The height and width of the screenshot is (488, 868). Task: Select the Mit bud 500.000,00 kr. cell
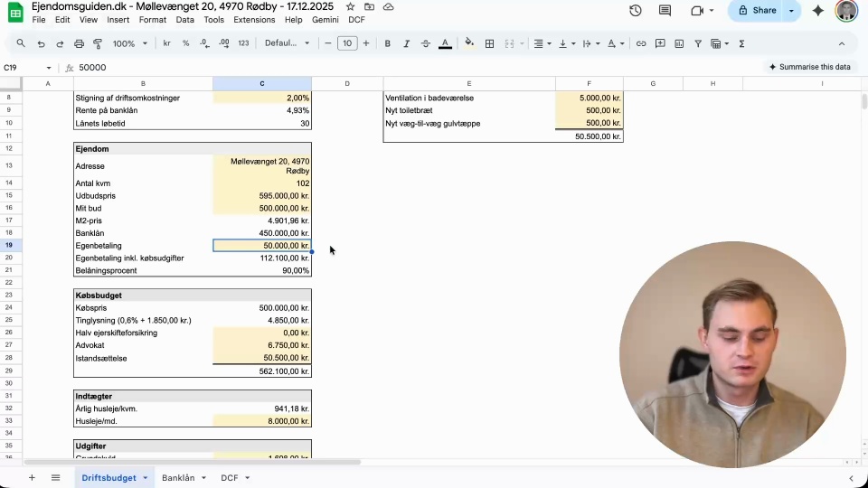click(262, 208)
